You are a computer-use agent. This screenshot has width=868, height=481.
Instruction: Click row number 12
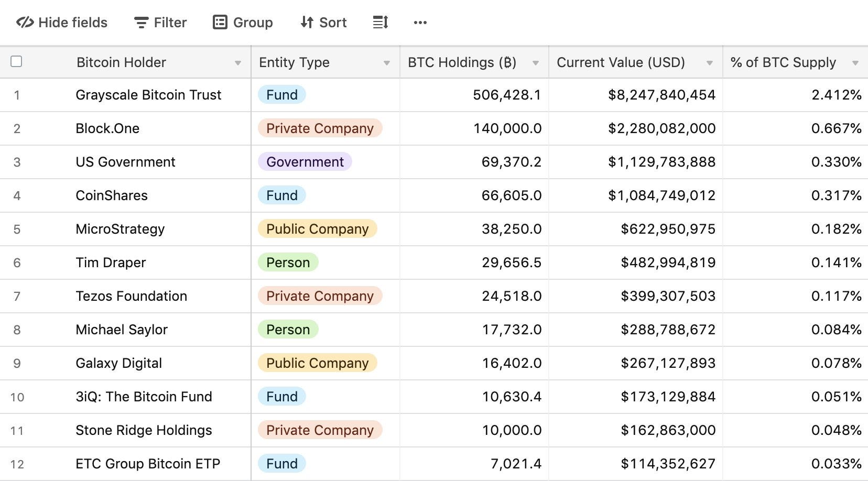pyautogui.click(x=17, y=464)
